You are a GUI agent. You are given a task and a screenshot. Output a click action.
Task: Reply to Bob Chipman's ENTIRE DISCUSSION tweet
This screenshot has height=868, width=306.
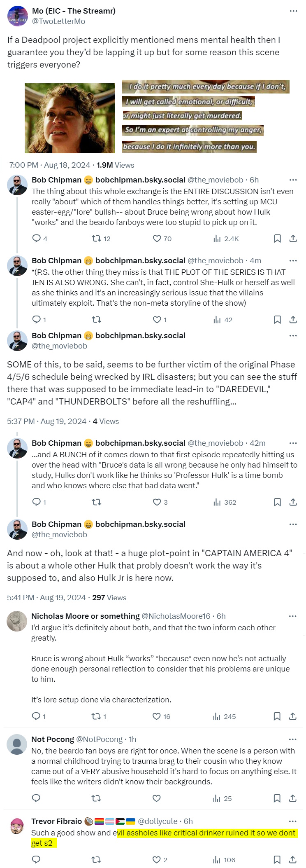37,239
